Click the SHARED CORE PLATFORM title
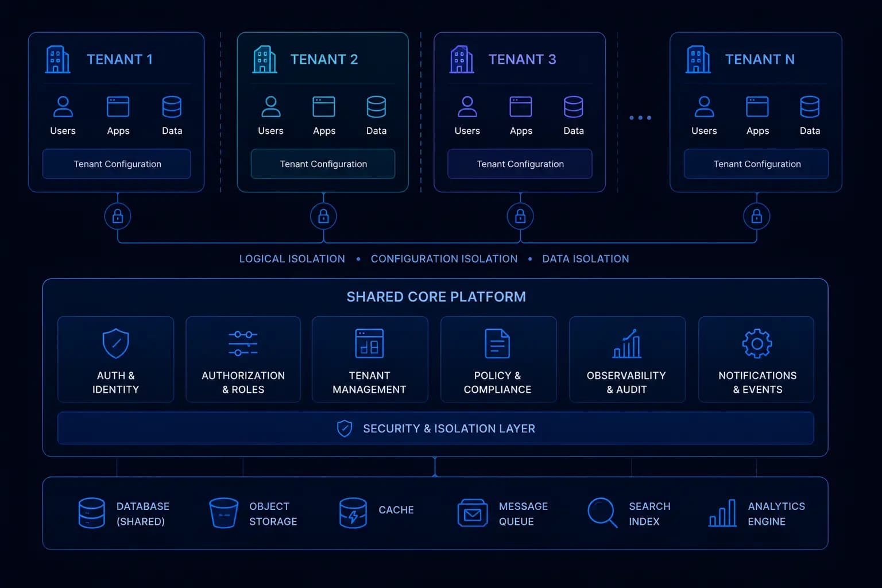882x588 pixels. pos(436,297)
